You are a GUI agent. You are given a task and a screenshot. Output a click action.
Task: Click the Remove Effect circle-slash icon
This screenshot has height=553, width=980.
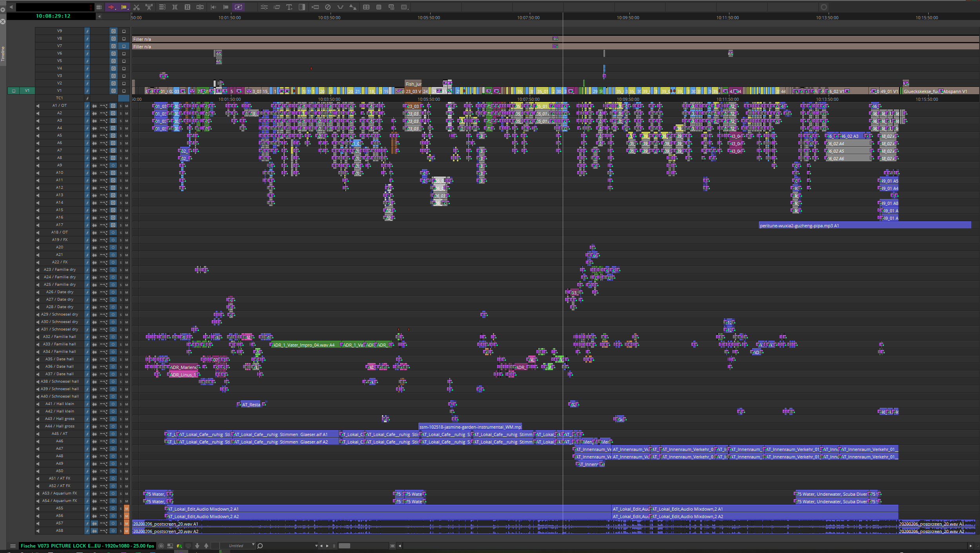[x=328, y=7]
